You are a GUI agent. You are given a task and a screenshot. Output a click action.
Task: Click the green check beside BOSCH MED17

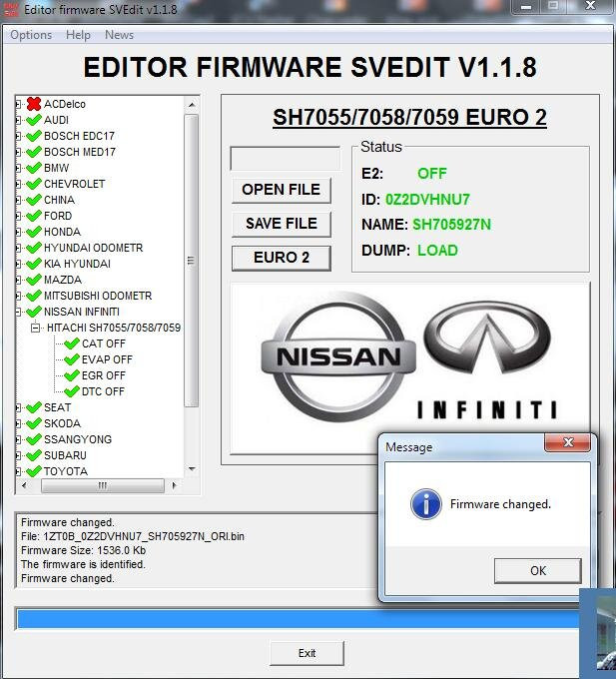(34, 152)
